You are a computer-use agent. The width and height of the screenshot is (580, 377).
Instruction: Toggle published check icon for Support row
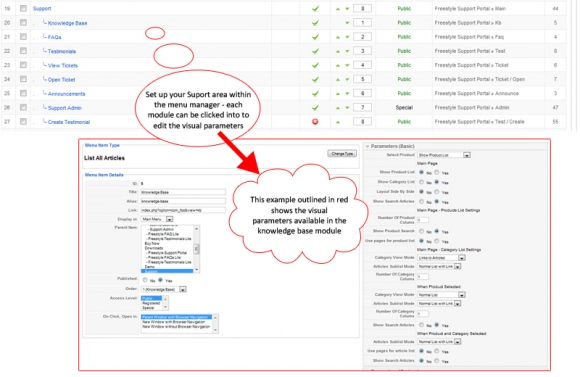(315, 9)
